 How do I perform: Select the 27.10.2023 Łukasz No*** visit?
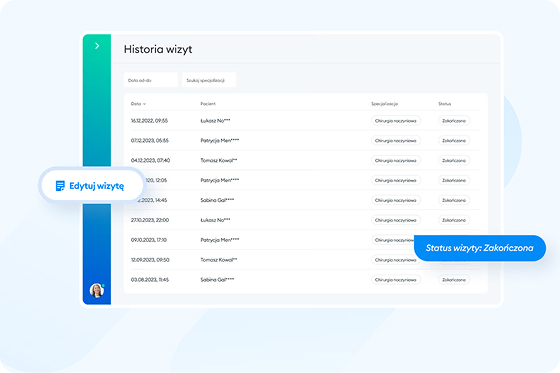[x=305, y=220]
